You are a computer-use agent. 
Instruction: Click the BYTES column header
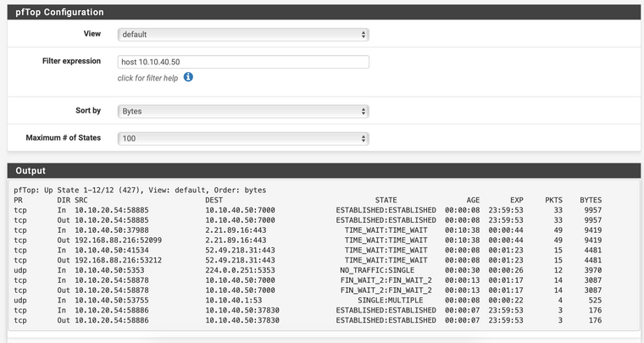(591, 200)
